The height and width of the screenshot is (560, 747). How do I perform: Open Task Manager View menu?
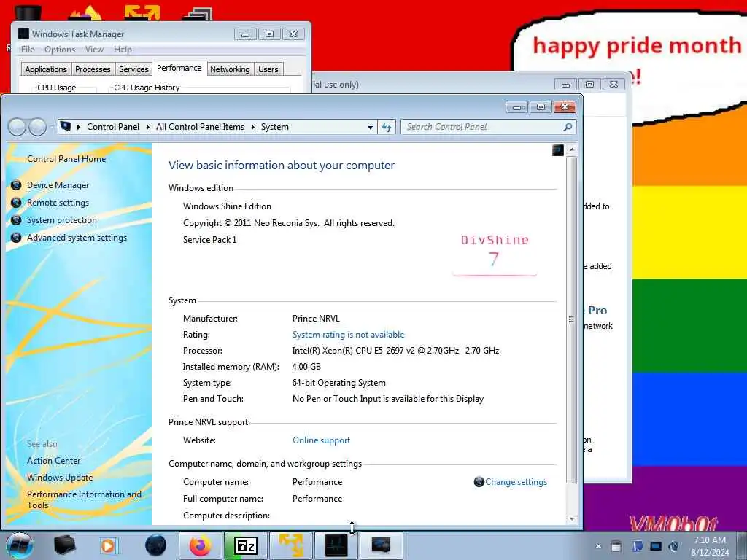pyautogui.click(x=94, y=50)
